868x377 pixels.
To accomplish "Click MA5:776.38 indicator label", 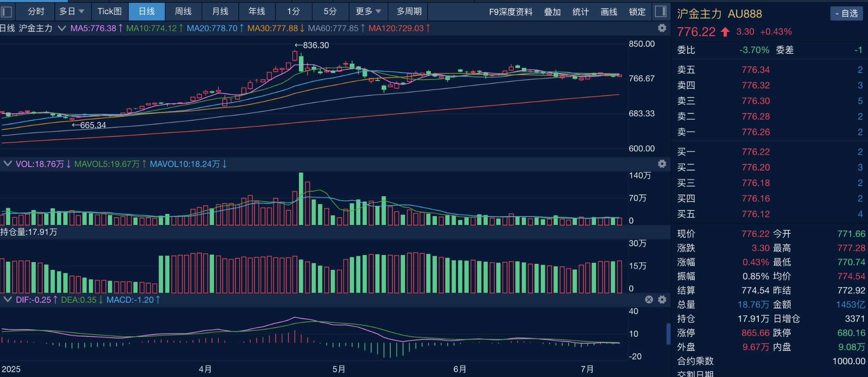I will [x=96, y=28].
